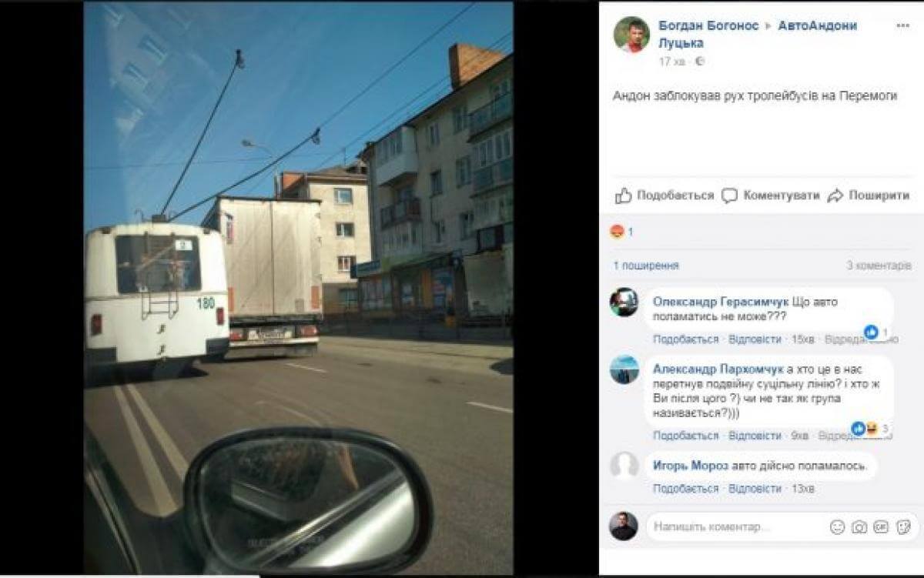
Task: Click the Поширити share arrow icon
Action: point(835,195)
